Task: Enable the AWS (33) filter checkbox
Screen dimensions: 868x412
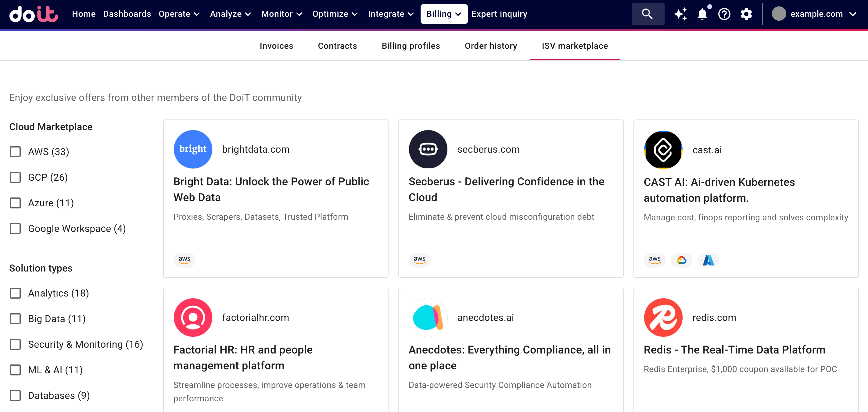Action: click(x=16, y=152)
